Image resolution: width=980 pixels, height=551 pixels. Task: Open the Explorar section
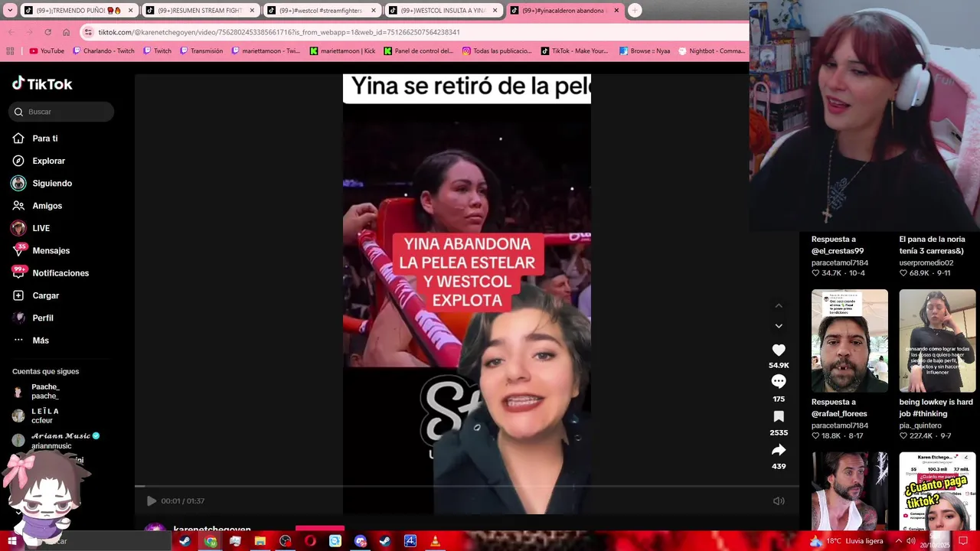(x=39, y=161)
